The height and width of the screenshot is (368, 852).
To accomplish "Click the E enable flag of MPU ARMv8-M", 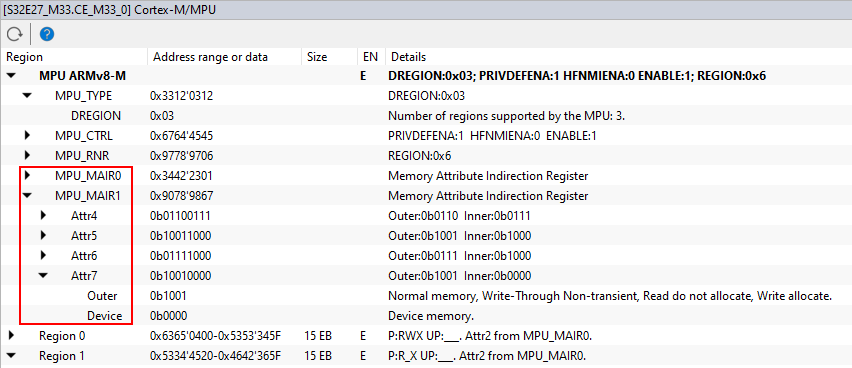I will point(363,76).
